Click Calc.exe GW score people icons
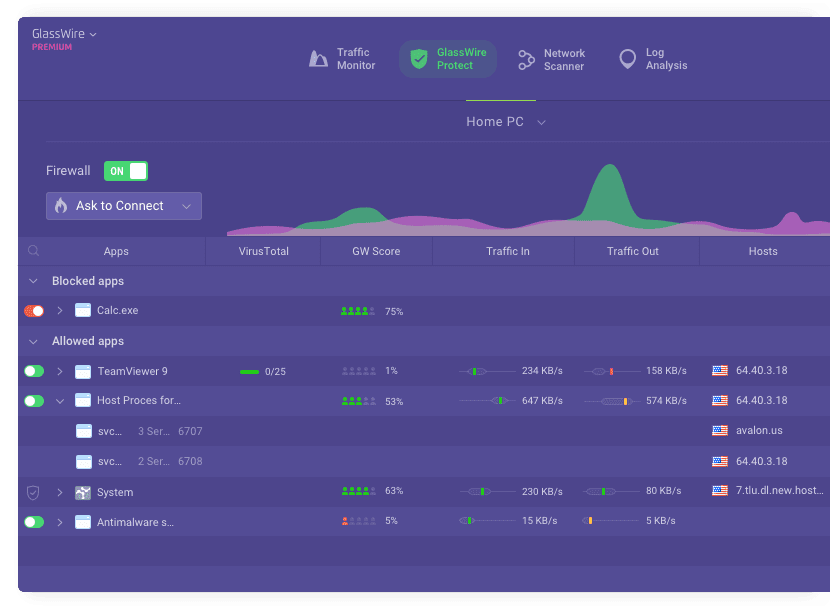The image size is (830, 614). (358, 311)
